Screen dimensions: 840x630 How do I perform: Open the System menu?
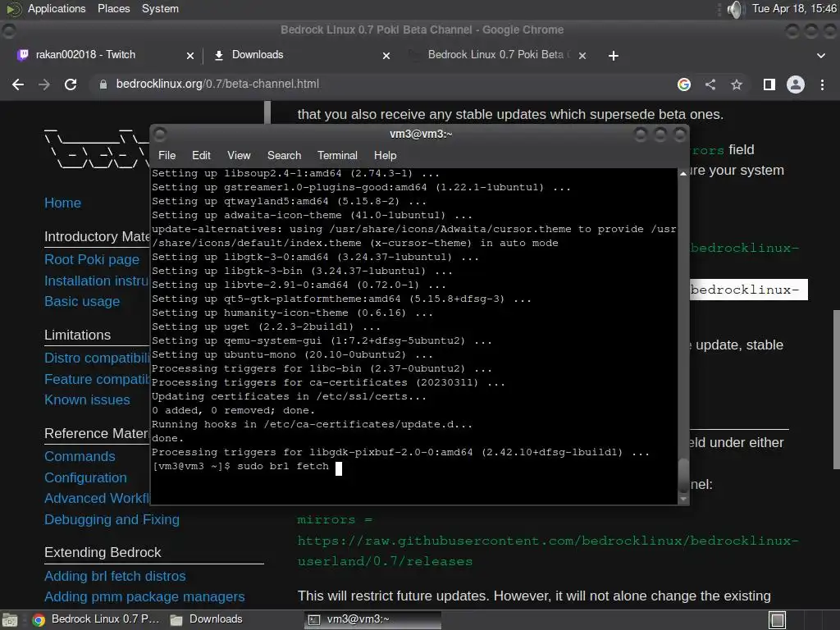click(160, 8)
